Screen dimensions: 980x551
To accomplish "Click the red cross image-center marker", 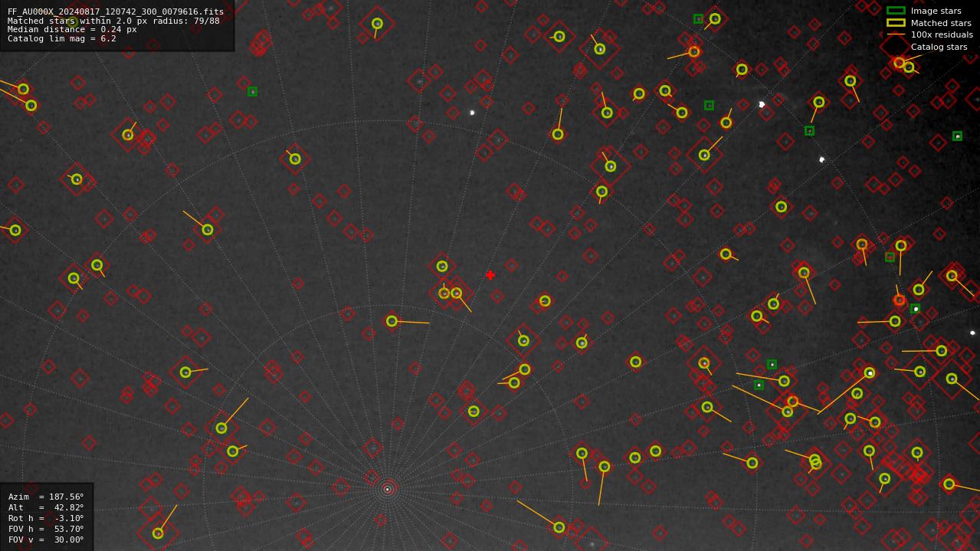I will click(x=490, y=275).
